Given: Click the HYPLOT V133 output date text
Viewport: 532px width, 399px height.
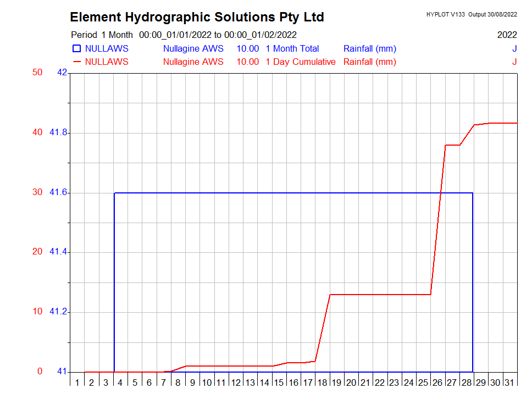Looking at the screenshot, I should (x=472, y=14).
